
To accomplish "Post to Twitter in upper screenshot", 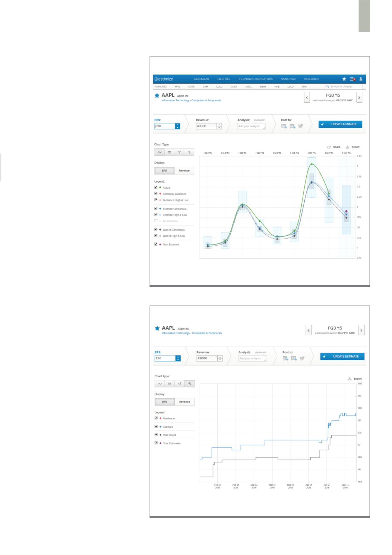I will click(x=301, y=126).
